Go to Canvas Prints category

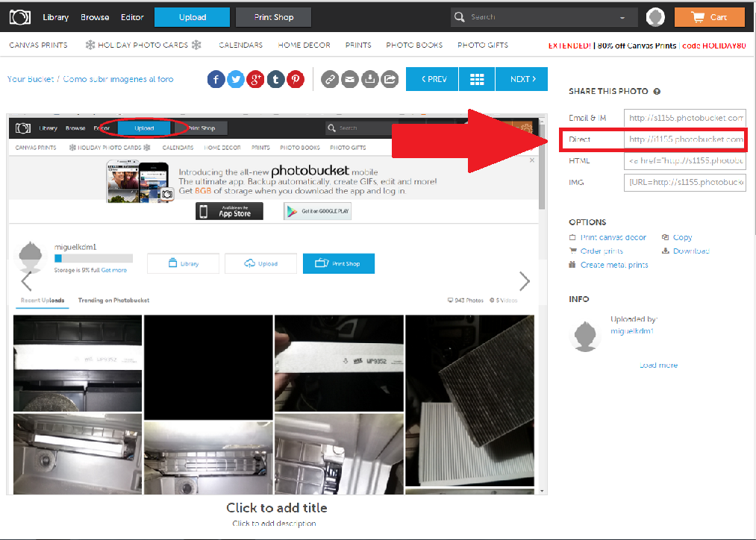pyautogui.click(x=39, y=45)
